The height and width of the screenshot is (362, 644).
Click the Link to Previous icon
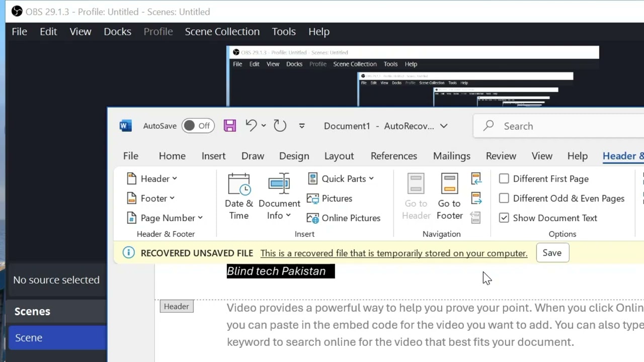(x=475, y=218)
